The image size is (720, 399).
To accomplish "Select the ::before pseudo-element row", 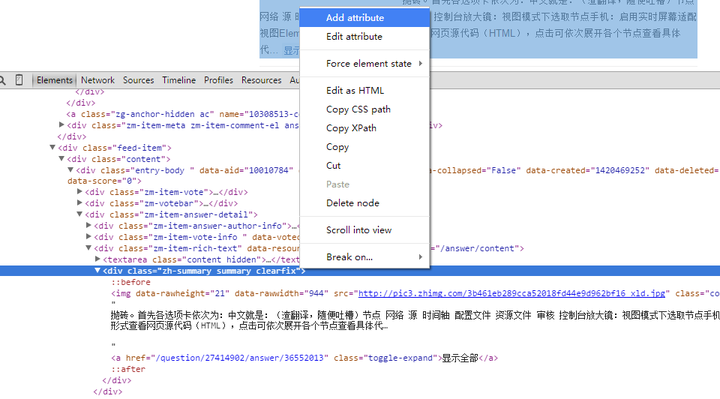I will tap(131, 282).
